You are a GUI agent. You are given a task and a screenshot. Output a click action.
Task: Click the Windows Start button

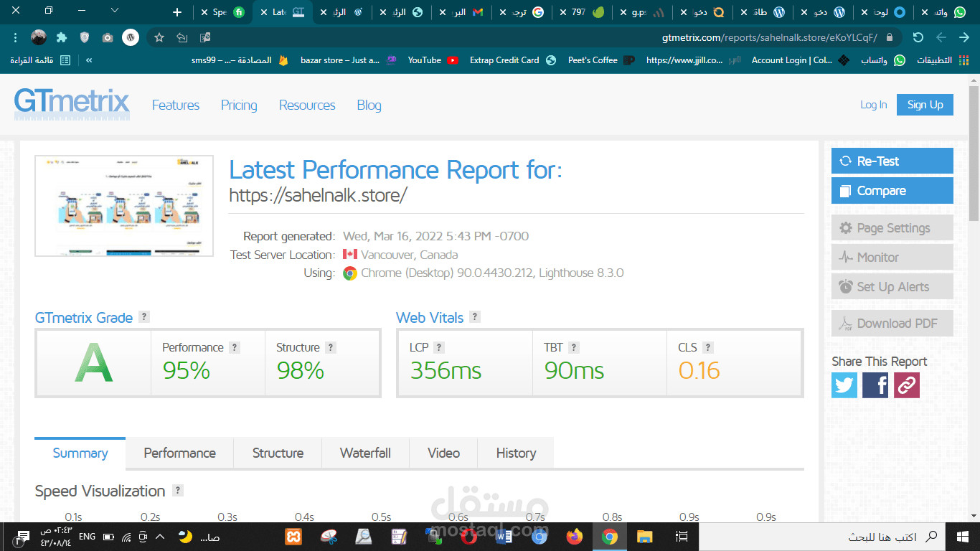(x=963, y=537)
